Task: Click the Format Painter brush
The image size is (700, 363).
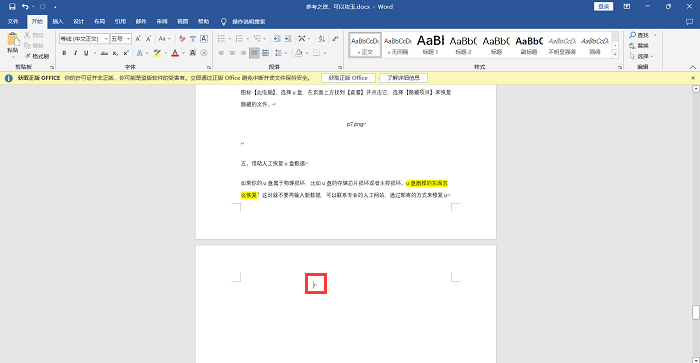Action: point(37,56)
